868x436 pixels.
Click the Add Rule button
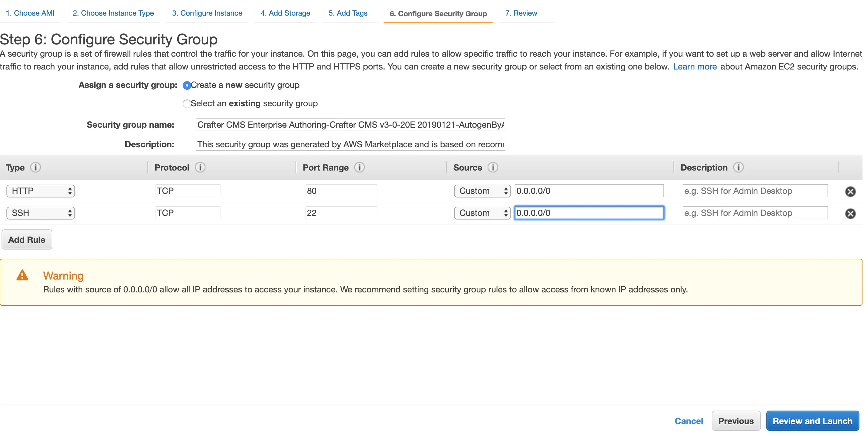point(27,240)
